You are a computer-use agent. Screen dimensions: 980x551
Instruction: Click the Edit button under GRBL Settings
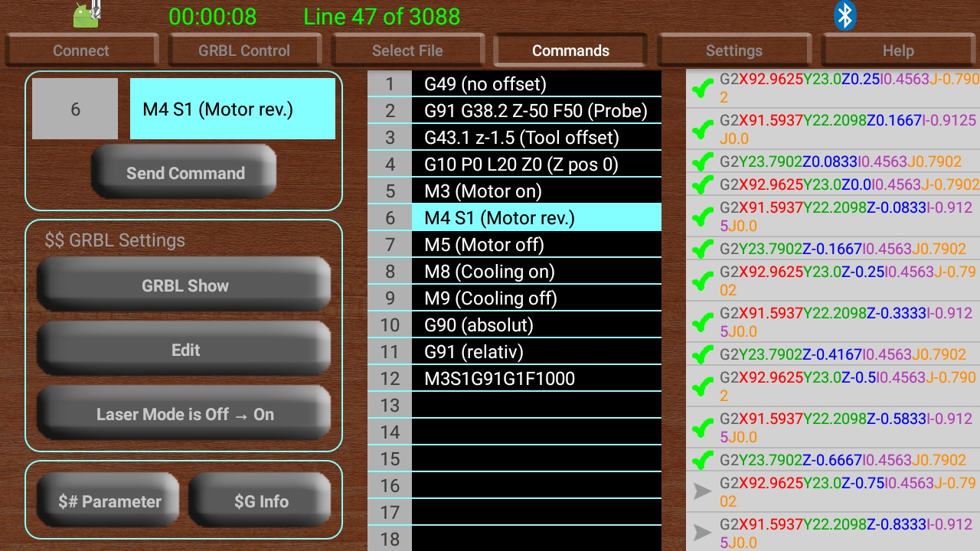(185, 350)
